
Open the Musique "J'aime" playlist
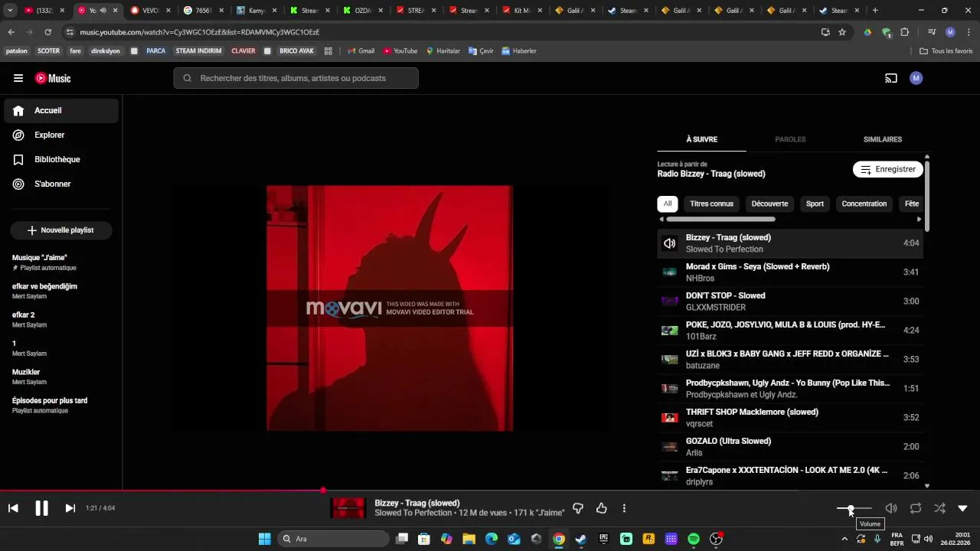click(61, 262)
